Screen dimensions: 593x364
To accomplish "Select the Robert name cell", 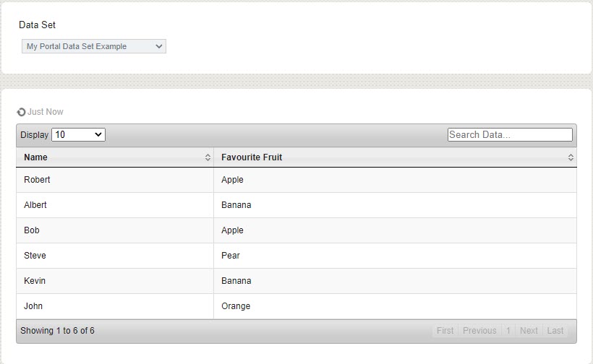I will tap(115, 180).
